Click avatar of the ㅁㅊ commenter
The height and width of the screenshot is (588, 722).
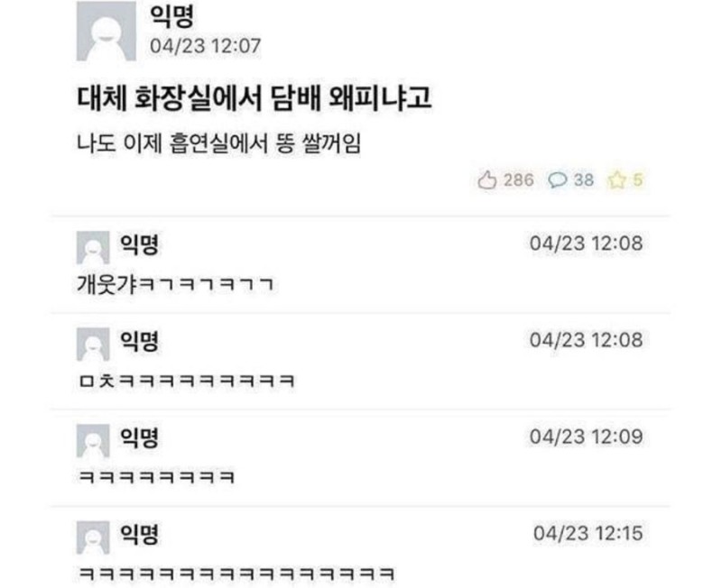[93, 345]
